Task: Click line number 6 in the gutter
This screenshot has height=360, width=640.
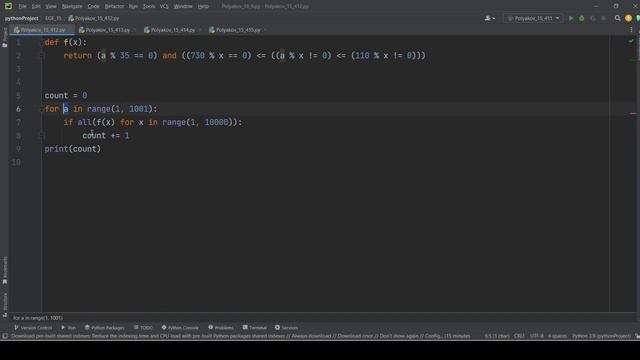Action: click(18, 109)
